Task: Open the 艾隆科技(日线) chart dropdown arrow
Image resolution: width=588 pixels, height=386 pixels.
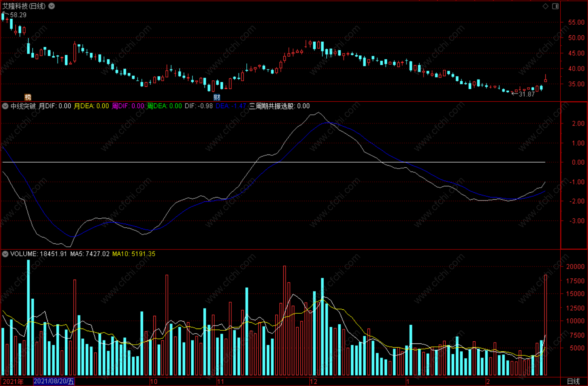Action: pyautogui.click(x=52, y=6)
